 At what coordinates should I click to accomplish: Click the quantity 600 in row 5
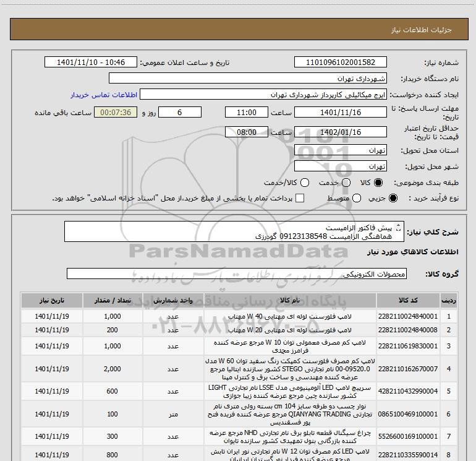113,391
